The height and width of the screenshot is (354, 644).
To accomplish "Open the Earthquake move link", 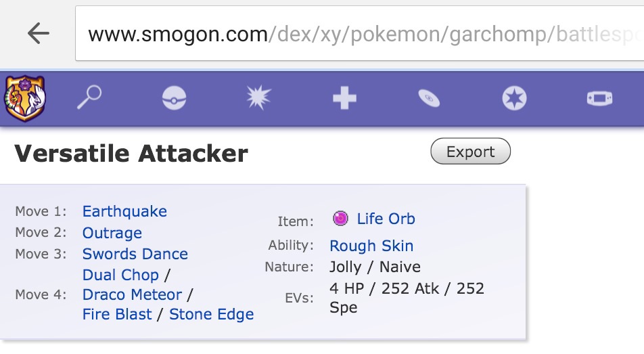I will point(124,211).
